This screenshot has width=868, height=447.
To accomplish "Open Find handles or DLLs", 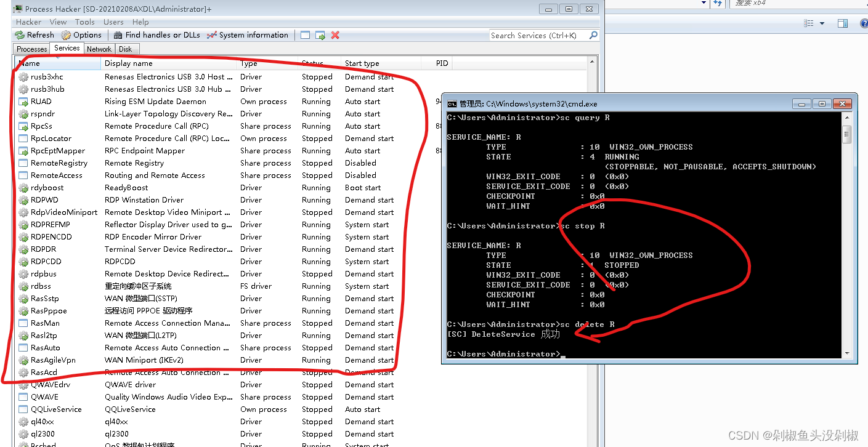I will 156,35.
